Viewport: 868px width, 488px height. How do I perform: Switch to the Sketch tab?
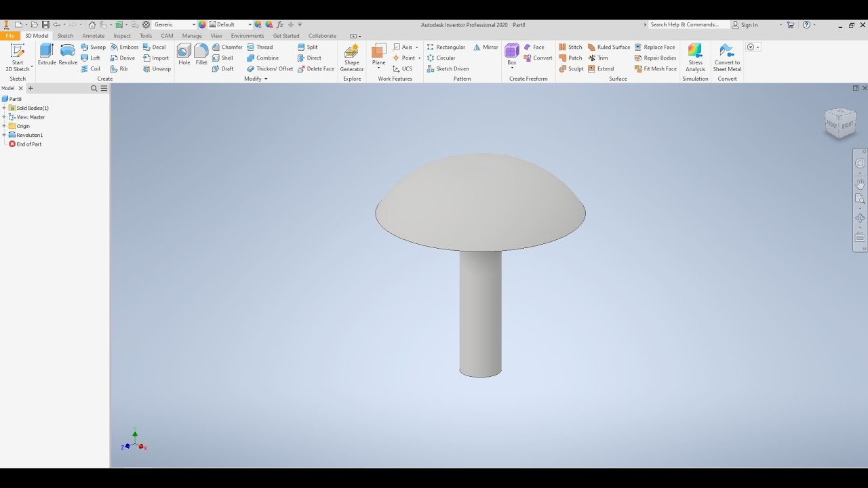pos(65,36)
